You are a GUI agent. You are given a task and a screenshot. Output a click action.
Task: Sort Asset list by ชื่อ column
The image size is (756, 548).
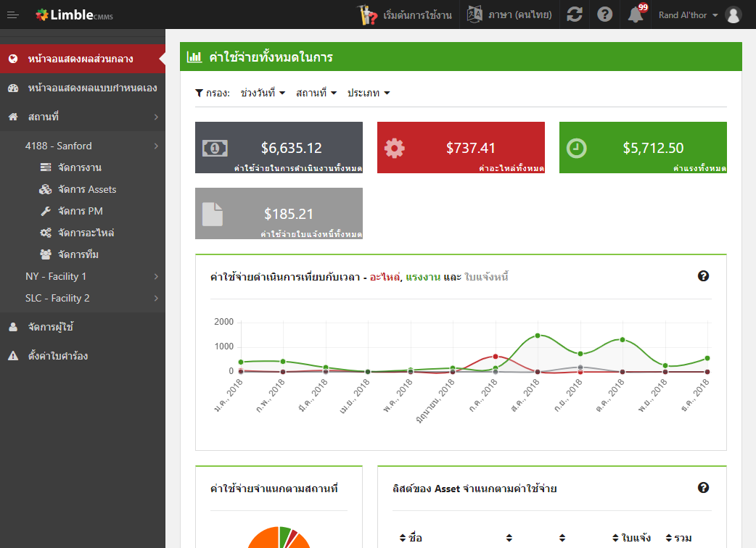coord(411,538)
